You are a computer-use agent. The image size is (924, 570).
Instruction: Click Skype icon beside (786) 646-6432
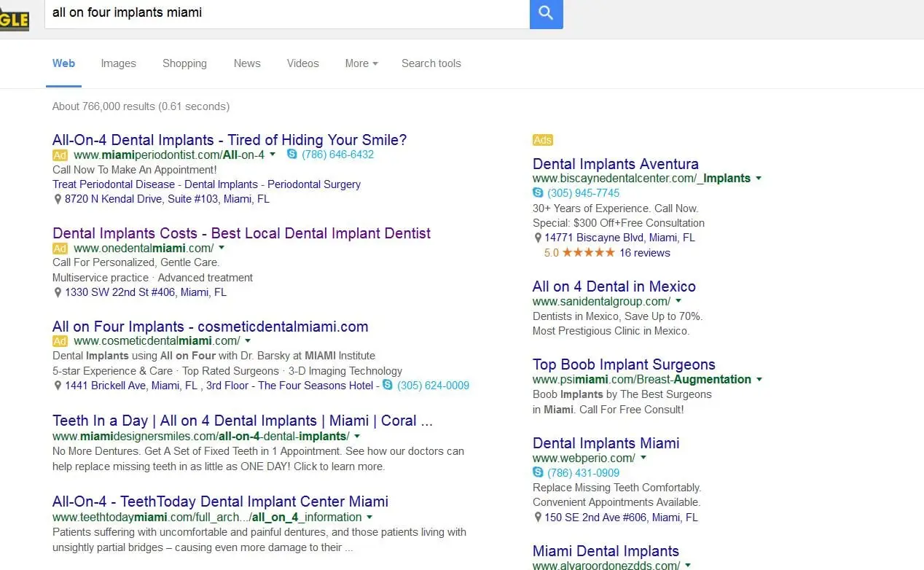click(292, 155)
